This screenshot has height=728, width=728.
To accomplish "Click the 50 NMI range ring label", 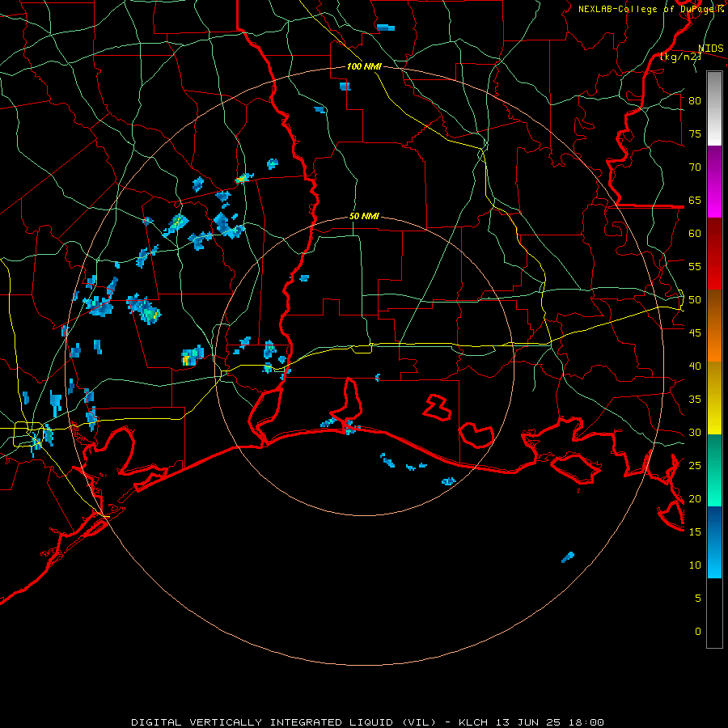I will [364, 216].
